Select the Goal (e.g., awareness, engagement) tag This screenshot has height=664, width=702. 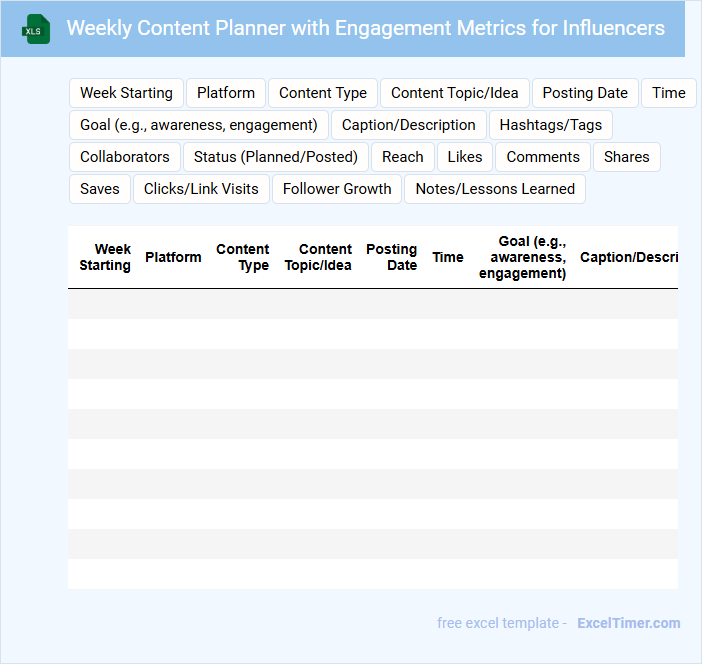(199, 125)
